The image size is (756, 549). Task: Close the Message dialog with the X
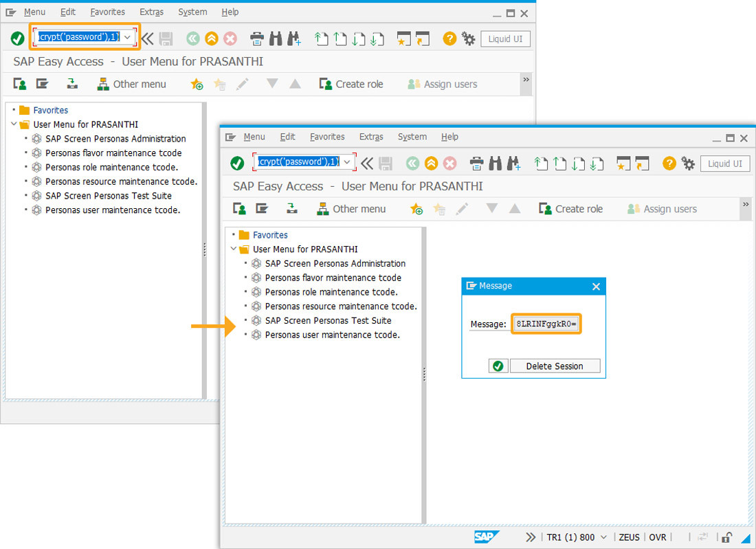coord(596,287)
